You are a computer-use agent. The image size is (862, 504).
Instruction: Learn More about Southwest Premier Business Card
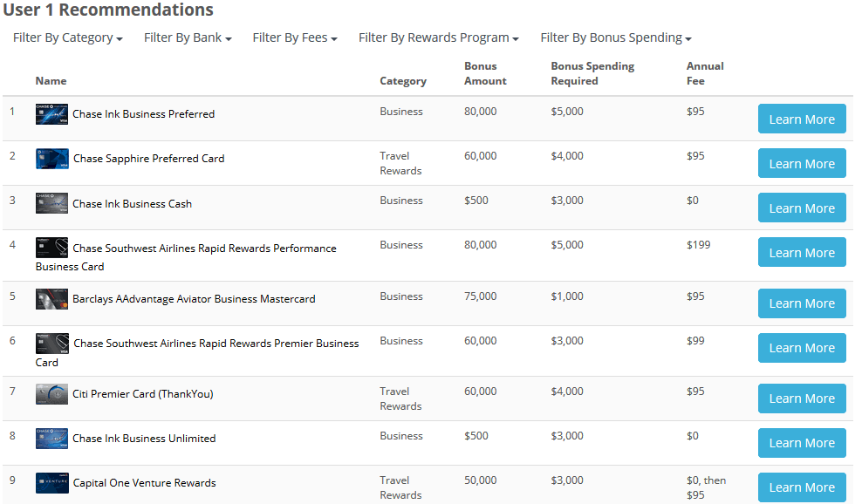(x=802, y=348)
